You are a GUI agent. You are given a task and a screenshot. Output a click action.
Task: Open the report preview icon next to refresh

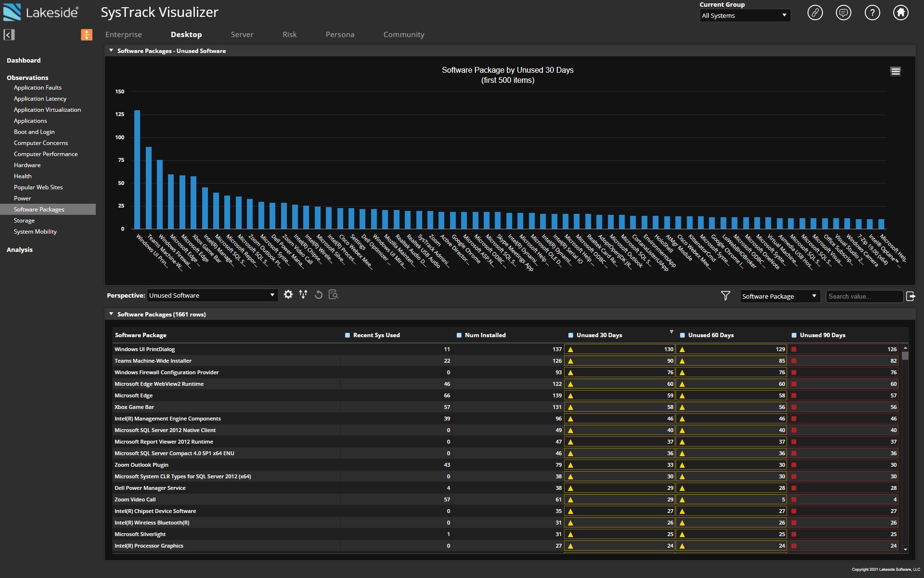pos(333,294)
